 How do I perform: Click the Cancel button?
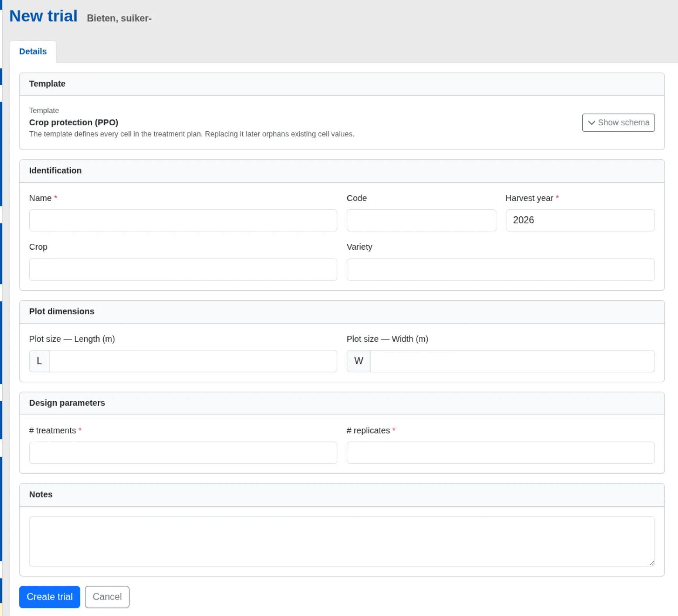click(107, 597)
